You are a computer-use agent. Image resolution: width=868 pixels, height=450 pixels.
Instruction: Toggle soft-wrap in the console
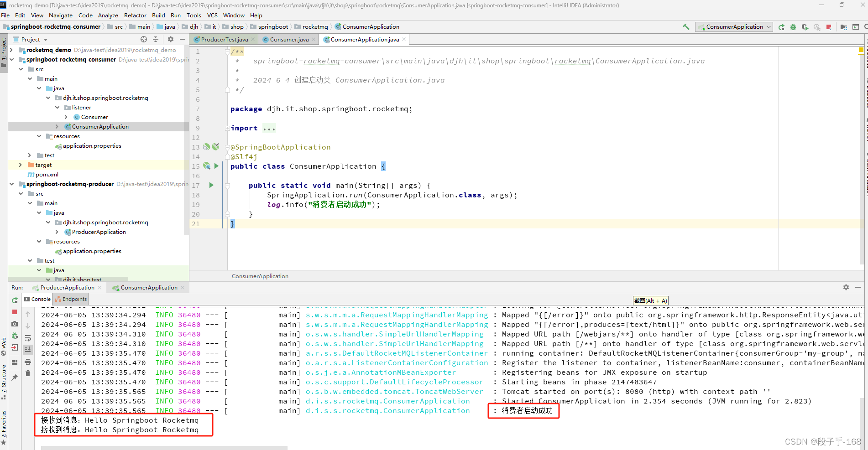click(28, 338)
